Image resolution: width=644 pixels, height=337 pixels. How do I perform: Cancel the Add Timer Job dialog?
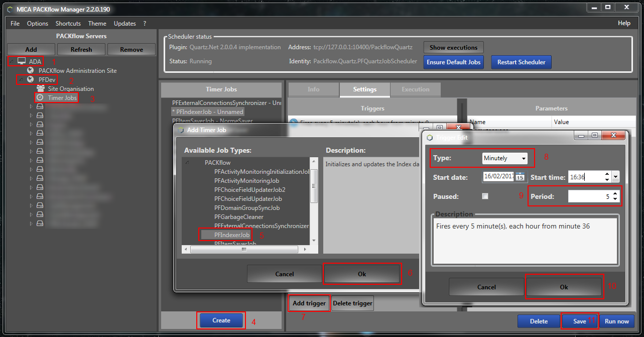coord(285,274)
